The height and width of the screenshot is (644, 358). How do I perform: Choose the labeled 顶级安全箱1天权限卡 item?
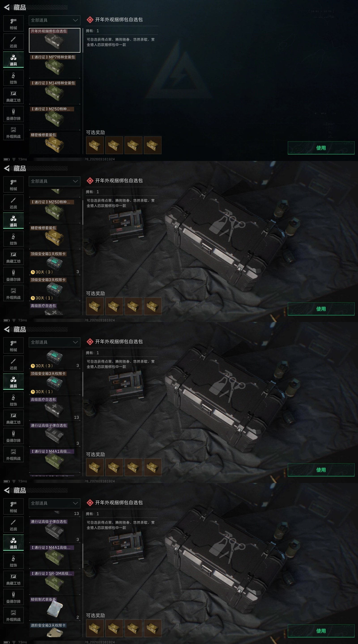pos(55,263)
